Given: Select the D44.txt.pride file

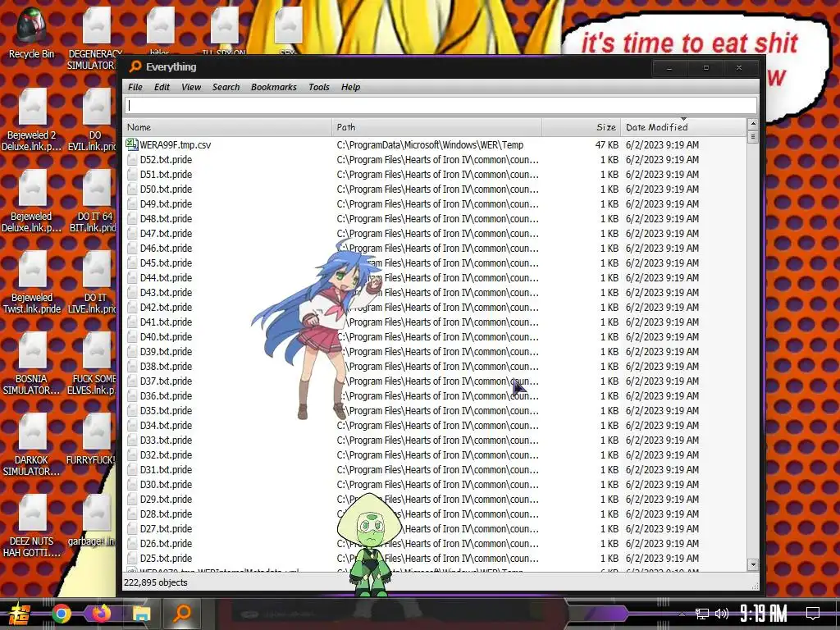Looking at the screenshot, I should point(166,277).
